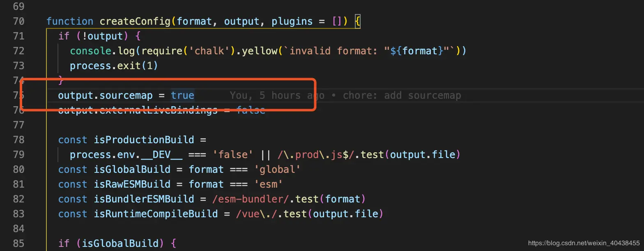
Task: Click the '/esm-bundler/' regex
Action: tap(251, 199)
